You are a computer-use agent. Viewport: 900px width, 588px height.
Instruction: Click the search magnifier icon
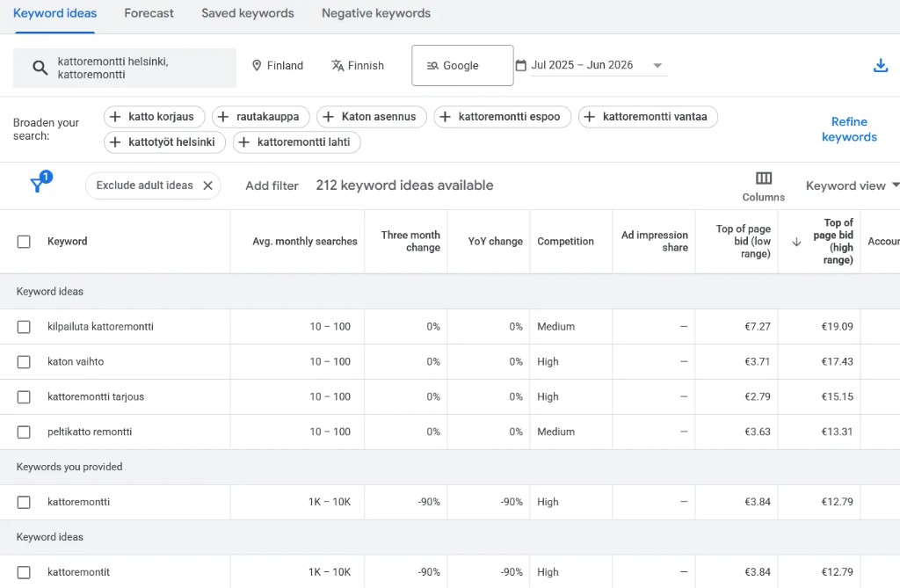click(x=40, y=68)
